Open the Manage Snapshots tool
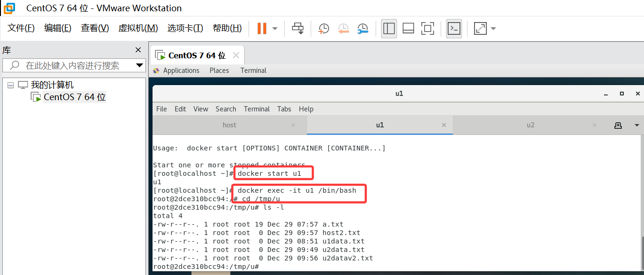The width and height of the screenshot is (644, 275). (x=362, y=28)
